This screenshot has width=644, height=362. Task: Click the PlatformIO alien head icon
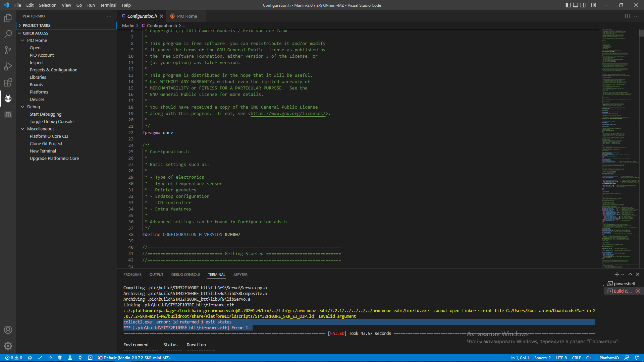pyautogui.click(x=8, y=98)
